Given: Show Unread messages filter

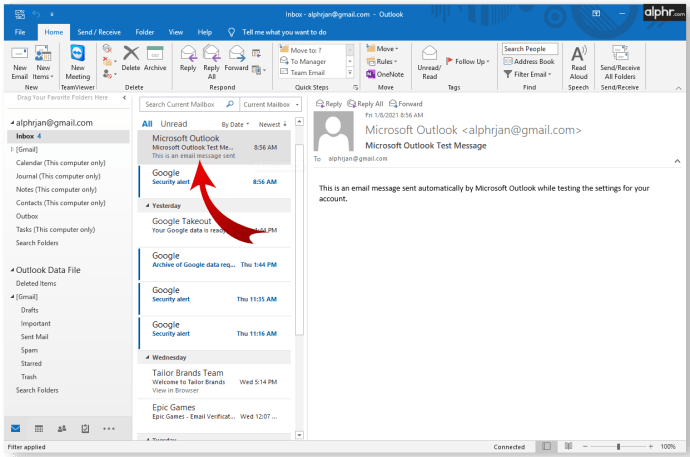Looking at the screenshot, I should click(174, 124).
